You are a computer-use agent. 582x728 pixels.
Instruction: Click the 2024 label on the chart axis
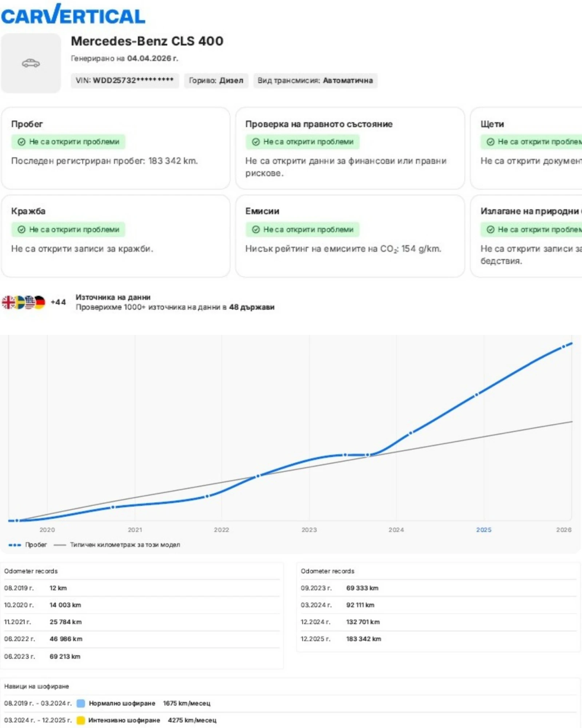pyautogui.click(x=396, y=530)
